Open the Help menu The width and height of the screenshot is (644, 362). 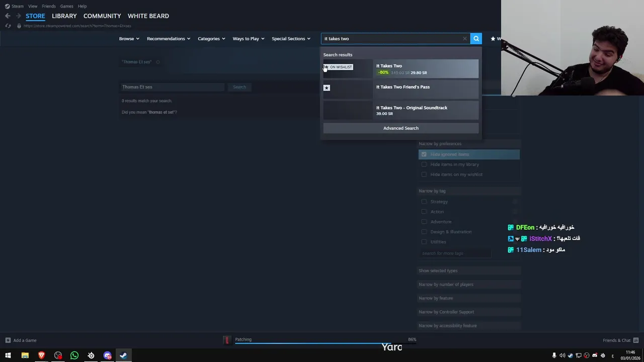82,6
